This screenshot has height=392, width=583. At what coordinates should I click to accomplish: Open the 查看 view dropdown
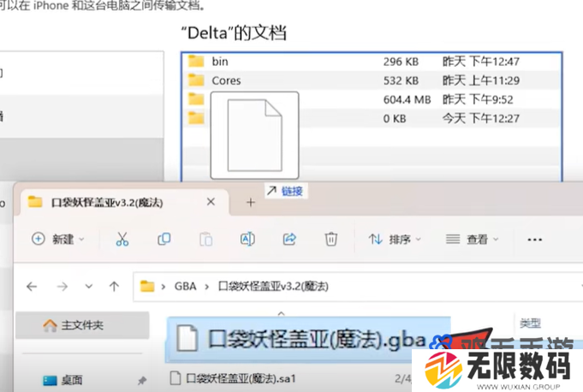point(473,240)
